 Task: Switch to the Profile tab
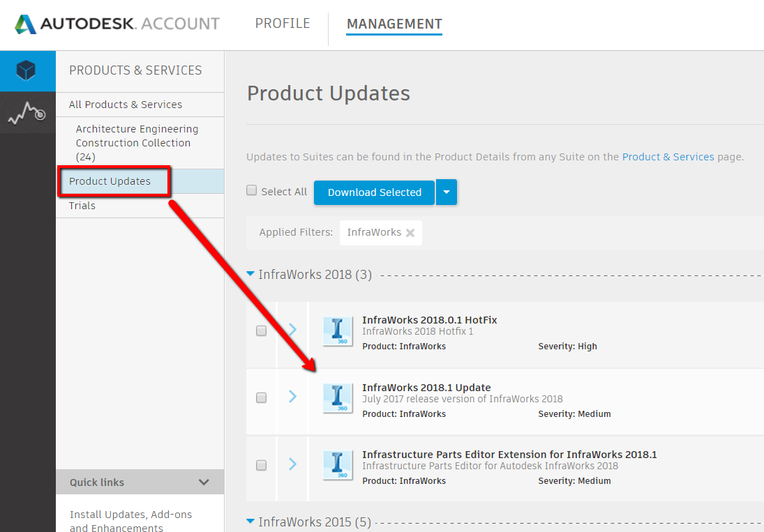click(283, 24)
